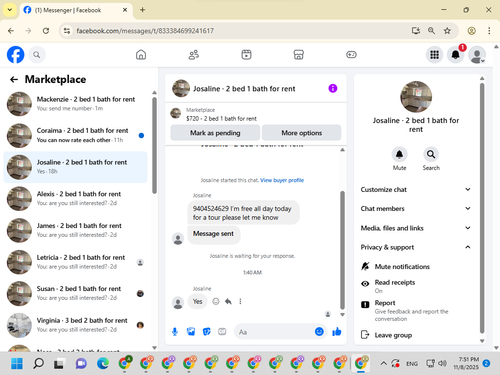Click the Mute bell icon under Josaline profile
Viewport: 500px width, 375px height.
pyautogui.click(x=399, y=155)
